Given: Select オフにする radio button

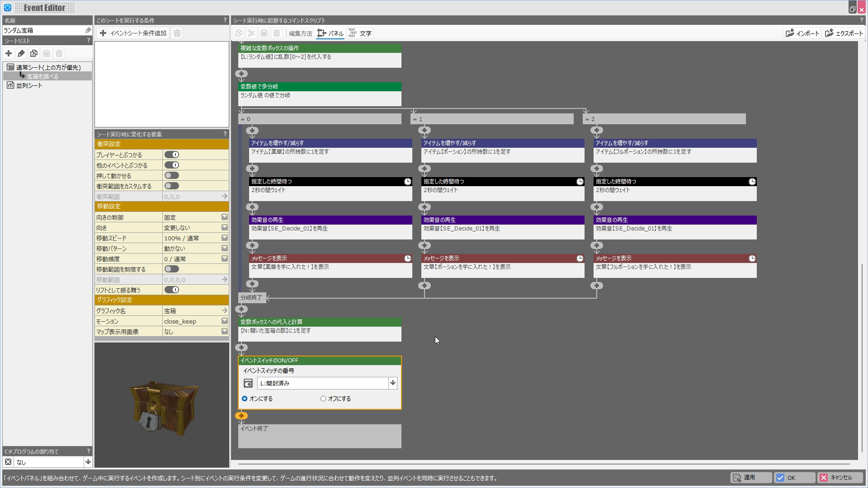Looking at the screenshot, I should coord(323,399).
